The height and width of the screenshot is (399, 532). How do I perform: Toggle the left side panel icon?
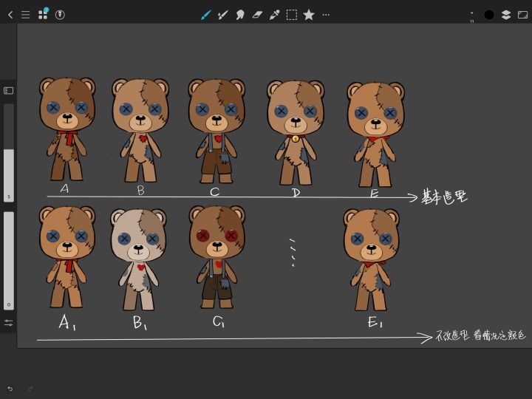9,91
